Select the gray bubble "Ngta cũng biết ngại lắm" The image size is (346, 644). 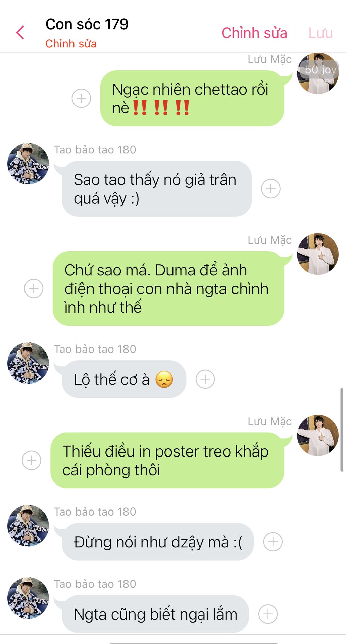click(155, 614)
